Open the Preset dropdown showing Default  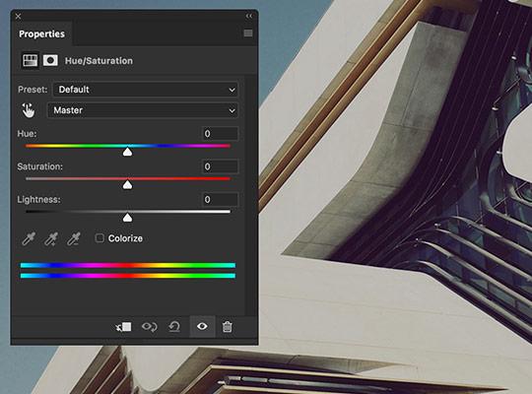tap(146, 90)
